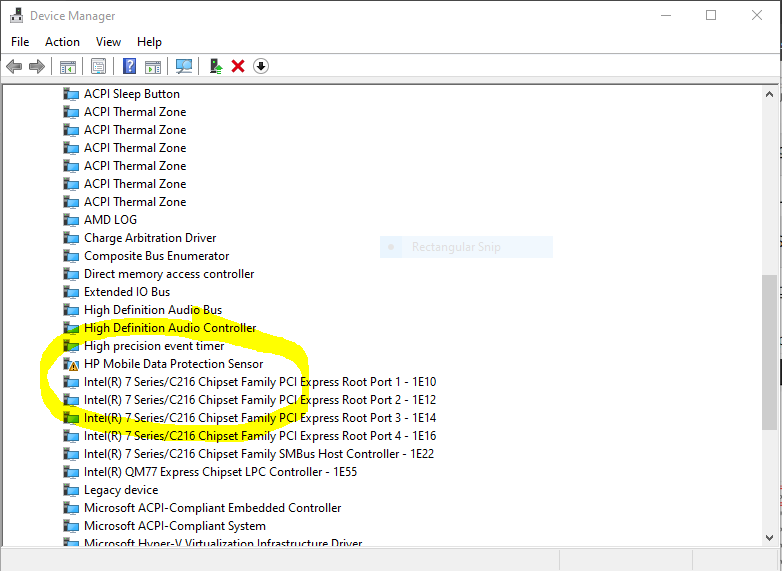Select Legacy device entry

(x=121, y=490)
